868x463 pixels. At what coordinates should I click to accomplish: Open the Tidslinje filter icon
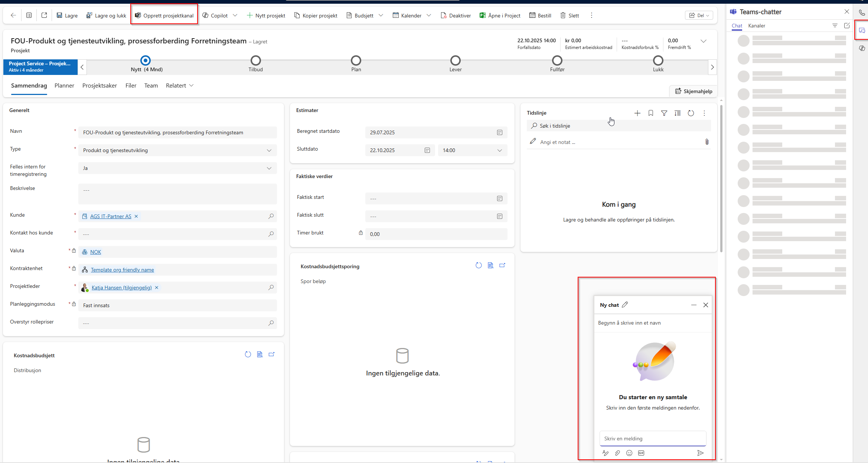[x=664, y=113]
